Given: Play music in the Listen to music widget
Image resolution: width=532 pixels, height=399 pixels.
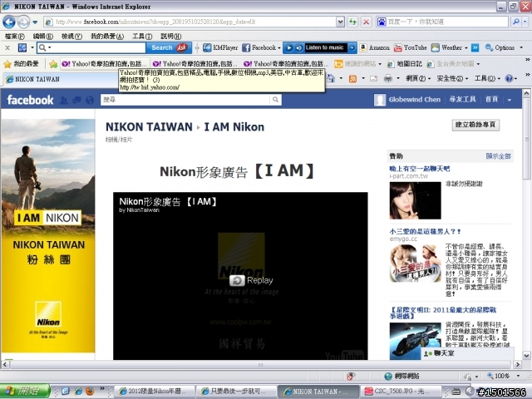Looking at the screenshot, I should 288,48.
